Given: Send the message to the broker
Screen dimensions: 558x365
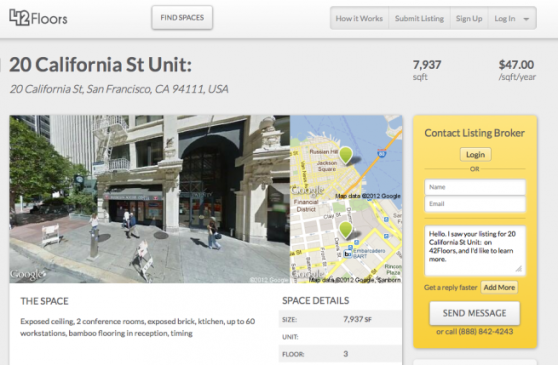Looking at the screenshot, I should (474, 313).
